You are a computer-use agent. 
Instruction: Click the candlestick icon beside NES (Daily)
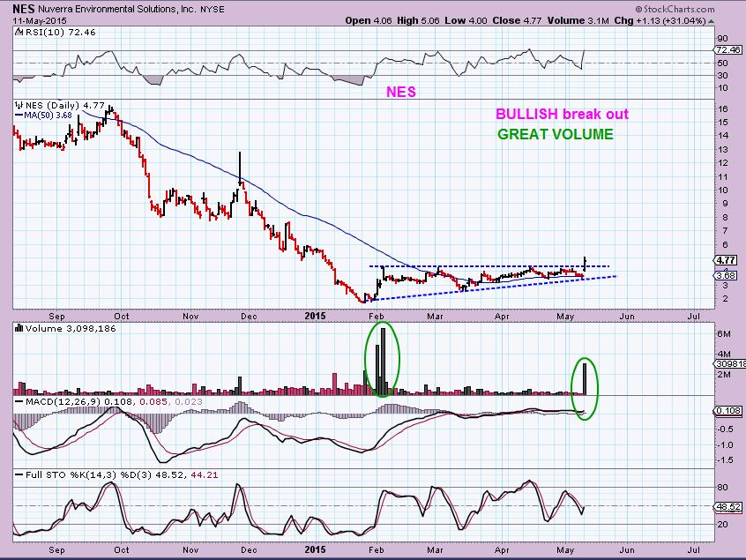click(x=19, y=105)
